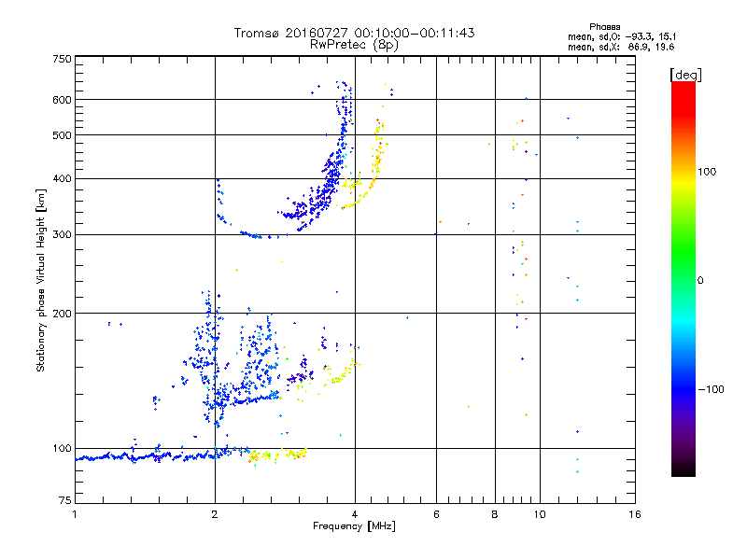Click the x-axis tick label '6'
Image resolution: width=747 pixels, height=560 pixels.
click(x=436, y=514)
